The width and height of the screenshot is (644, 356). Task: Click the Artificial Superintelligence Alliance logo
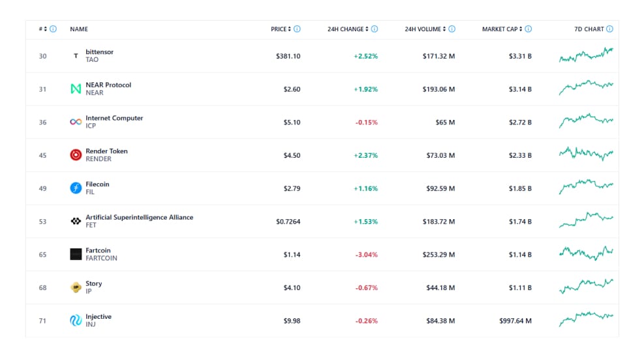click(76, 221)
